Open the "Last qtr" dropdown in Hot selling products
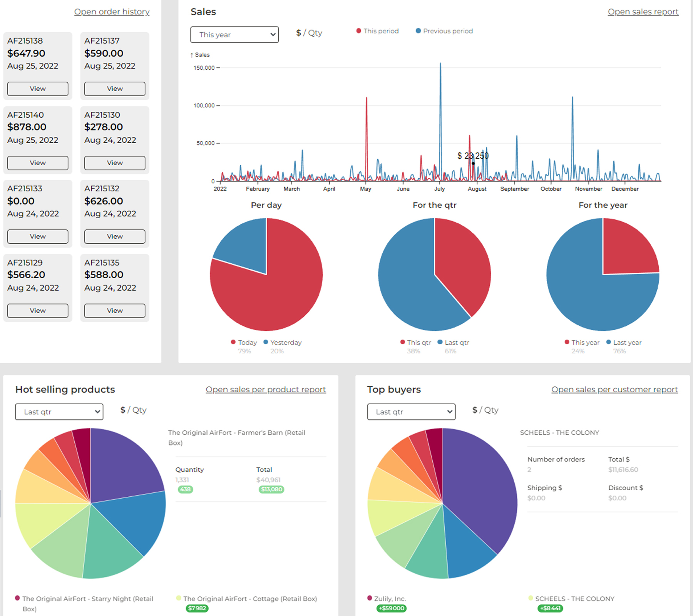Viewport: 693px width, 616px height. coord(59,412)
